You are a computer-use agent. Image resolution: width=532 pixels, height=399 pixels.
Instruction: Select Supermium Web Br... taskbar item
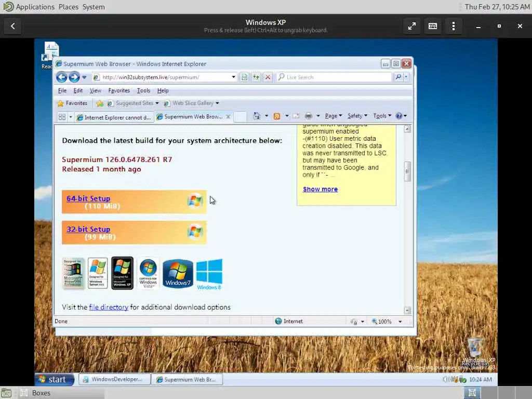187,379
